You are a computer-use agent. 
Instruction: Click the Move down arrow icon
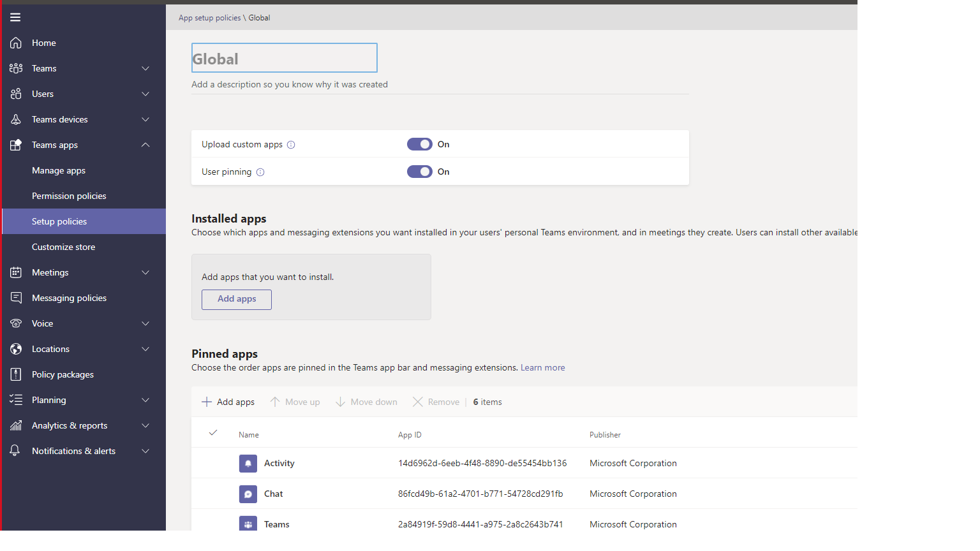pos(341,402)
